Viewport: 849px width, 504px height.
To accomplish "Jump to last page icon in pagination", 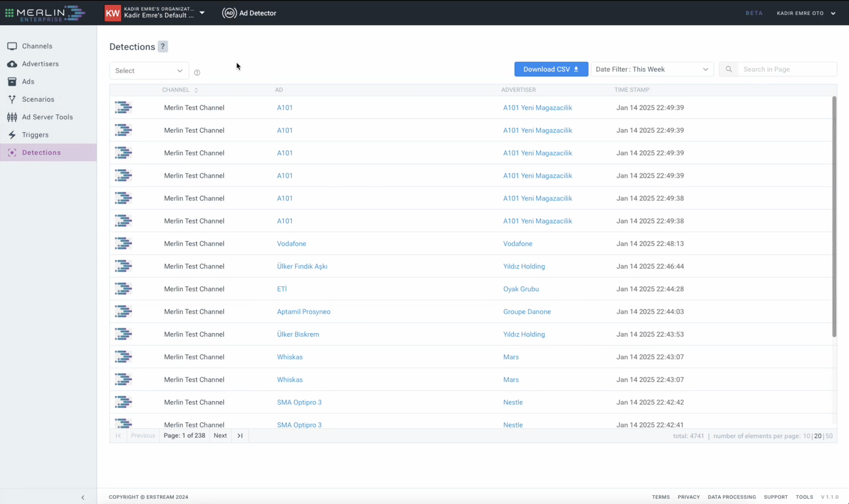I will click(240, 435).
